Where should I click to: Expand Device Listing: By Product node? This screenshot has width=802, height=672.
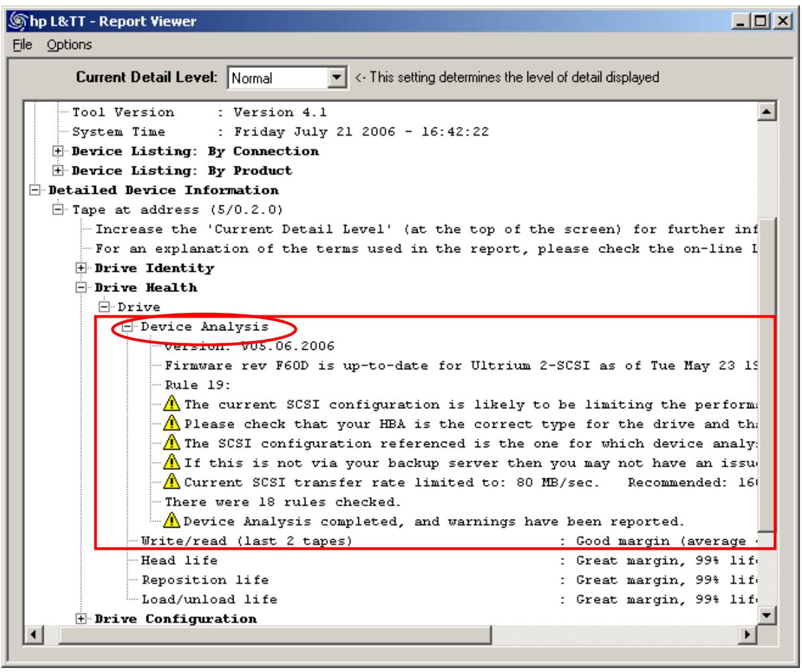tap(58, 171)
